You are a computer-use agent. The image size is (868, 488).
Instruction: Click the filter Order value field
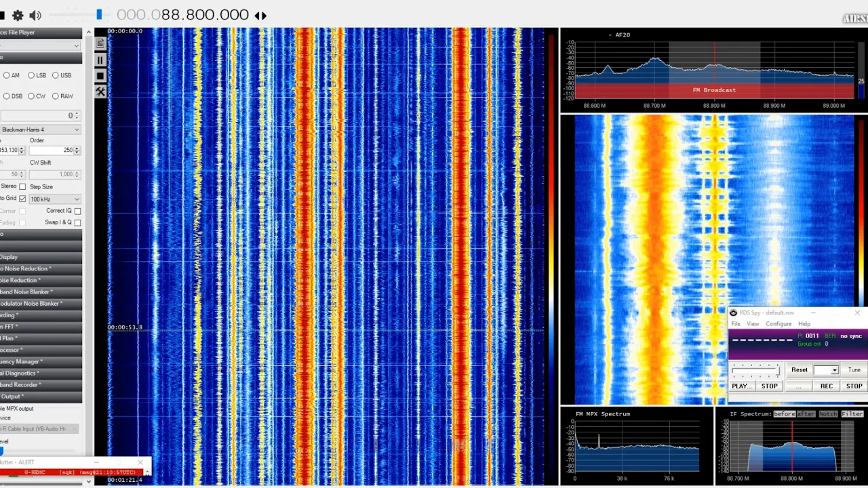pyautogui.click(x=55, y=150)
